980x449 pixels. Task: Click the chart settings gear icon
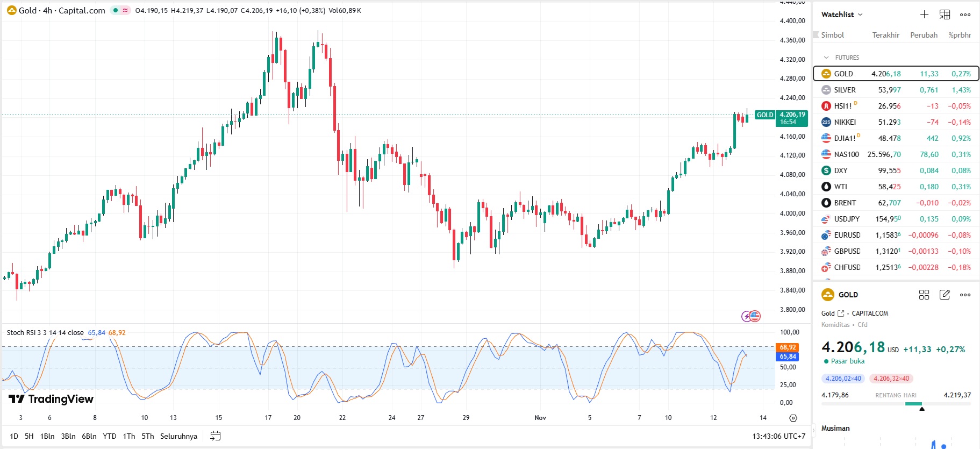tap(793, 418)
